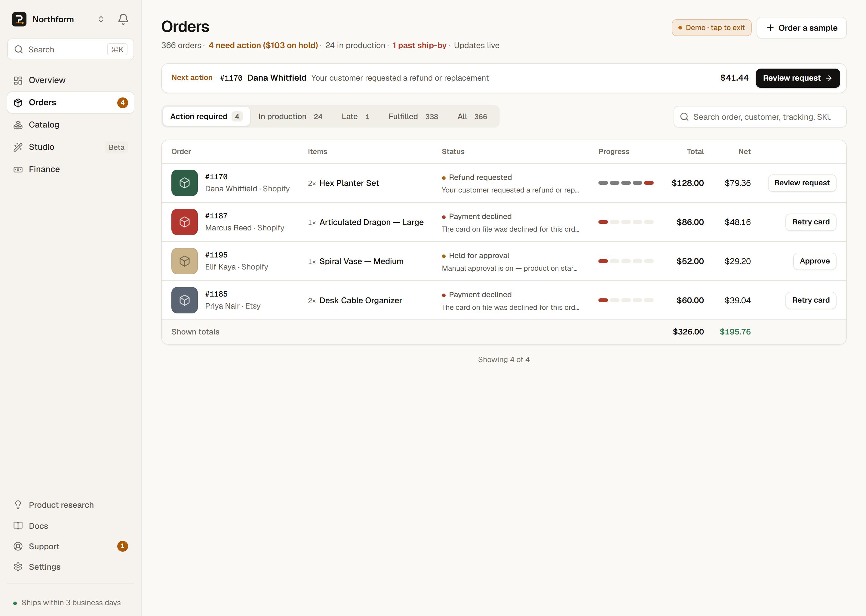
Task: Click the Desk Cable Organizer item
Action: (x=361, y=300)
